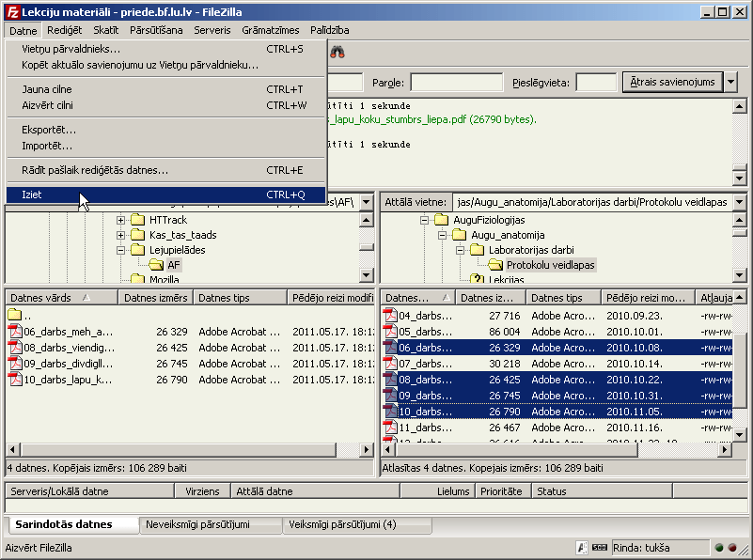753x560 pixels.
Task: Select the Laboratorijas darbi remote folder
Action: [x=531, y=250]
